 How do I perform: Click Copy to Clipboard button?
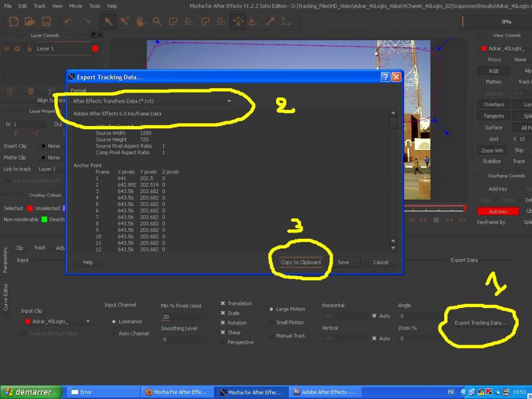(x=301, y=262)
